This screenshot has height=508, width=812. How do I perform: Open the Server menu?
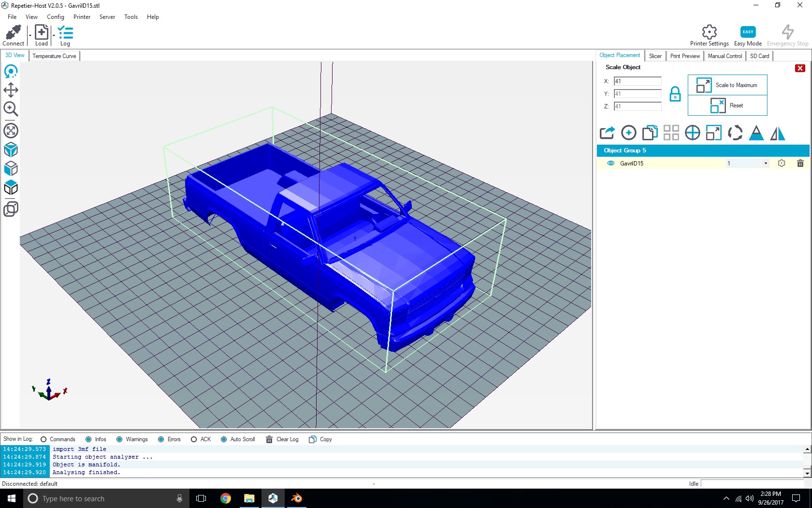(x=107, y=17)
